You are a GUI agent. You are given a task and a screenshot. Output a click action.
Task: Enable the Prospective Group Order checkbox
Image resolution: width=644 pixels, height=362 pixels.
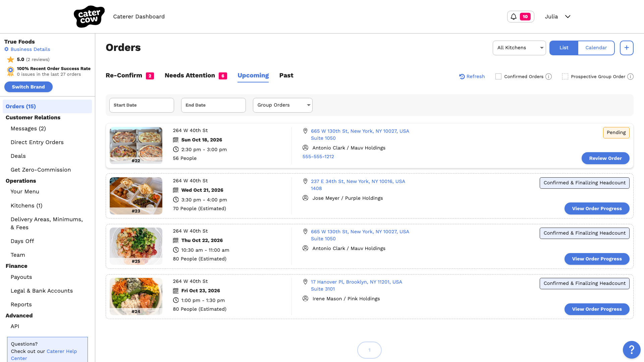(x=565, y=76)
